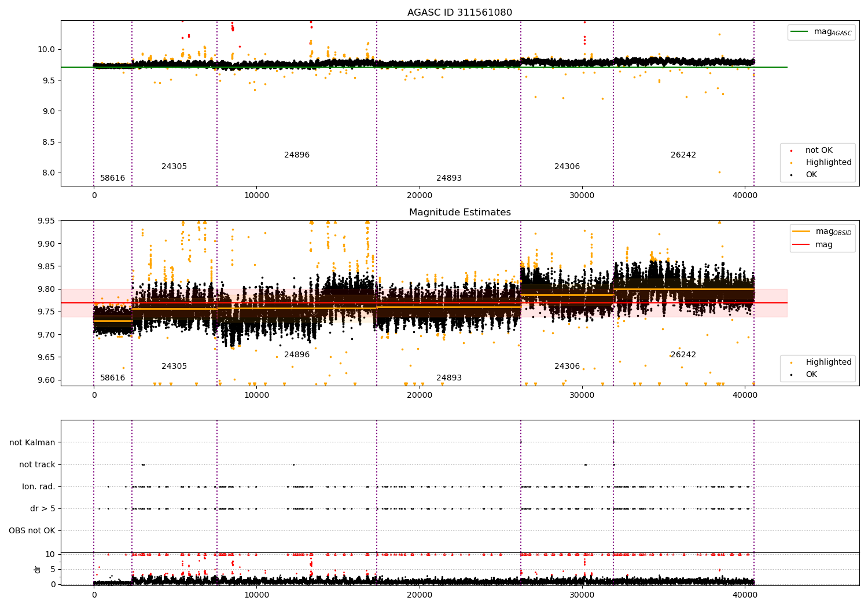Click obsid label 24306 in the top plot
The image size is (868, 608).
pyautogui.click(x=567, y=166)
